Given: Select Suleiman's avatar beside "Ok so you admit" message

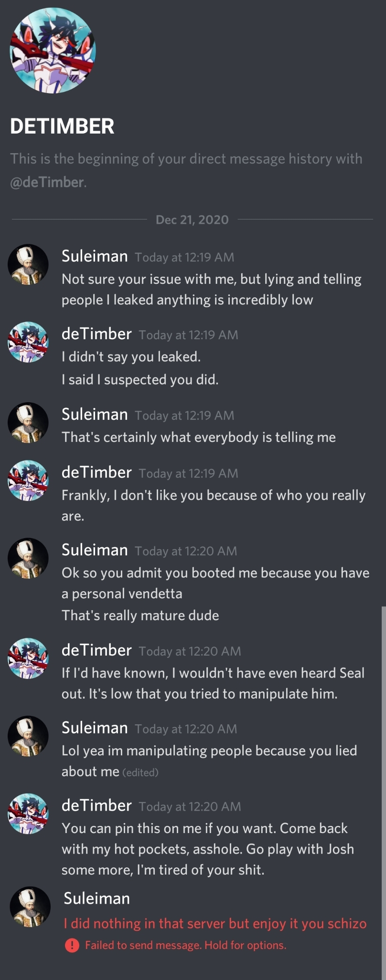Looking at the screenshot, I should point(28,558).
